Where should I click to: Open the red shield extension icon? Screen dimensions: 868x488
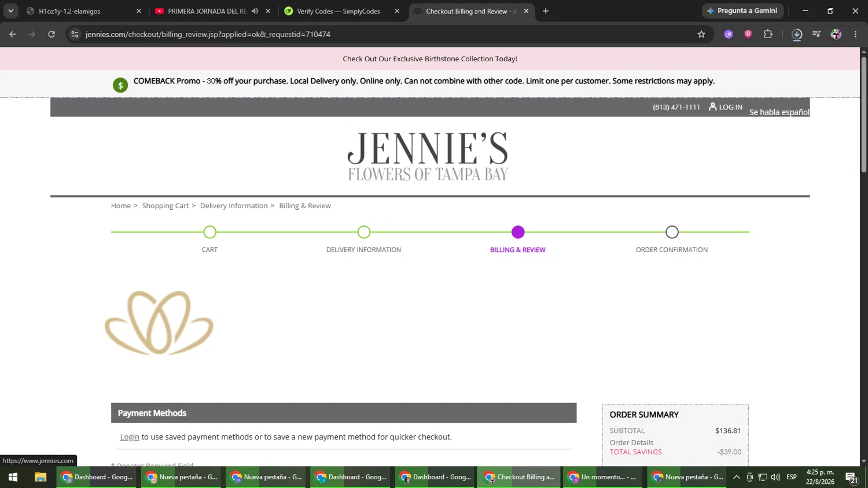pyautogui.click(x=748, y=34)
